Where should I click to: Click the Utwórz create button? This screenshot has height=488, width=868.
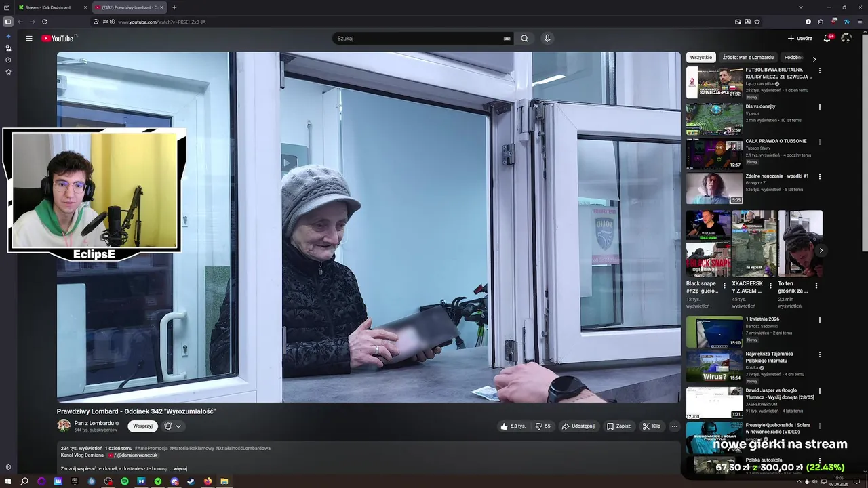click(800, 39)
